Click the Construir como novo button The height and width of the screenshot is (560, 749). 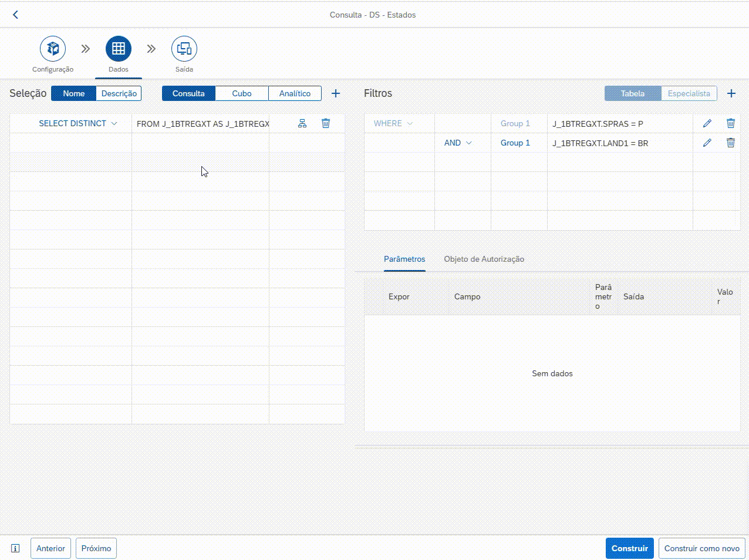(x=701, y=548)
